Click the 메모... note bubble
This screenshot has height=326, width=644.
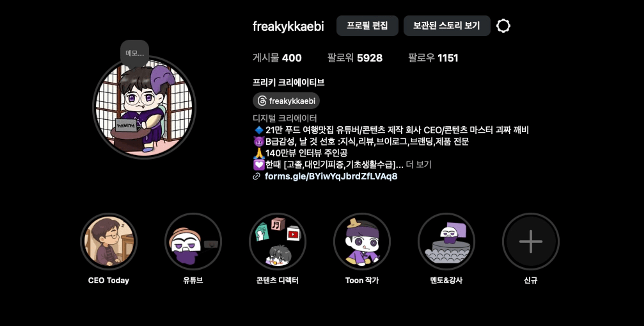tap(135, 53)
